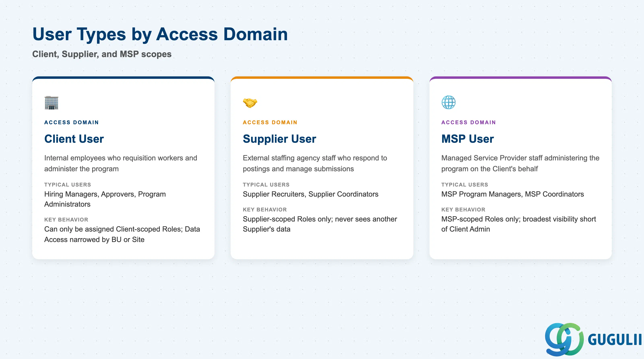
Task: Click 'Can only be assigned Client-scoped Roles' text
Action: click(122, 234)
